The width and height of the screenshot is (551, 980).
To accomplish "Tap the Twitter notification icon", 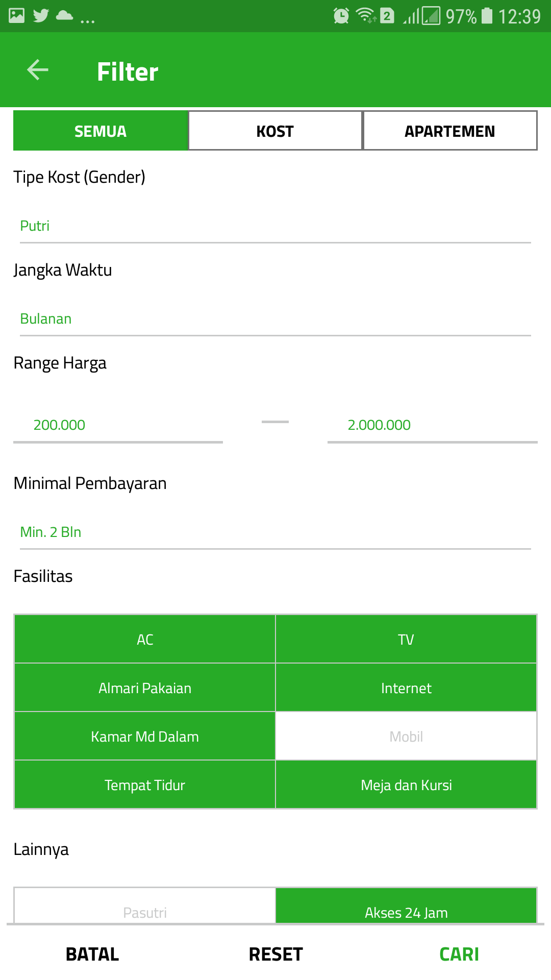I will coord(41,16).
